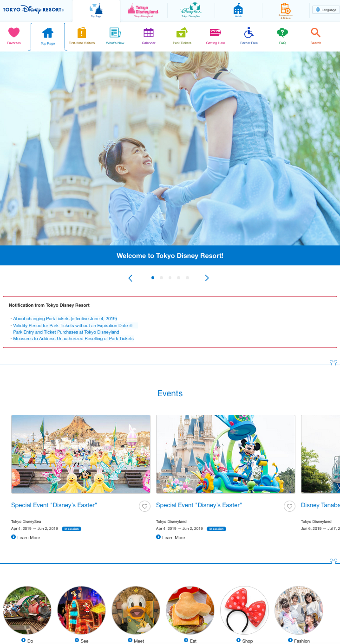Open Measures to Address Unauthorized Reselling link
This screenshot has height=644, width=340.
(x=73, y=338)
